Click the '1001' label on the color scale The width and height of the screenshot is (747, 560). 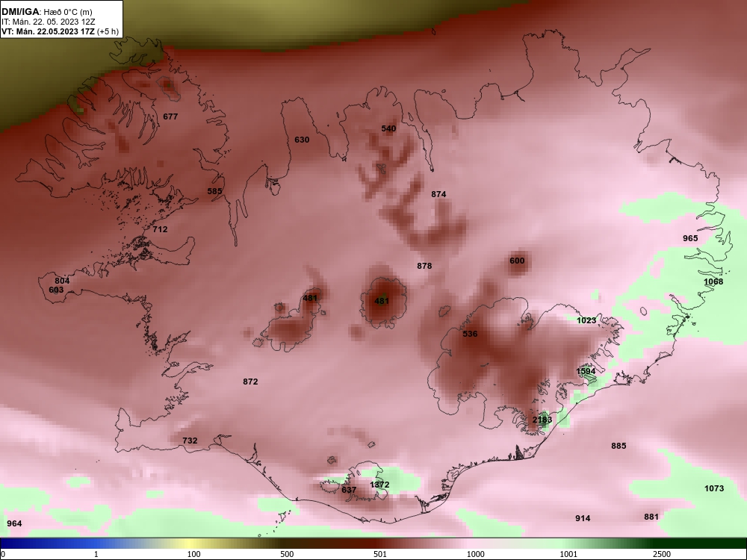[x=568, y=554]
